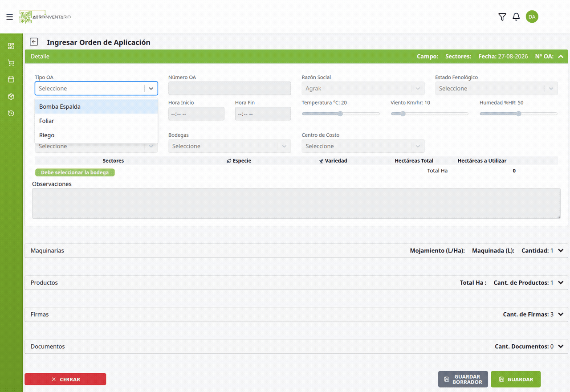Click the Especie column header
570x392 pixels.
click(x=239, y=161)
